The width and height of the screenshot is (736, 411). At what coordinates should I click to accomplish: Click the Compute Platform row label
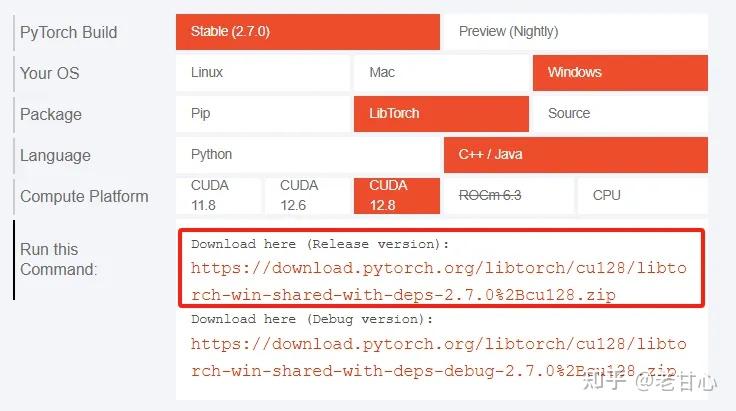pos(84,196)
